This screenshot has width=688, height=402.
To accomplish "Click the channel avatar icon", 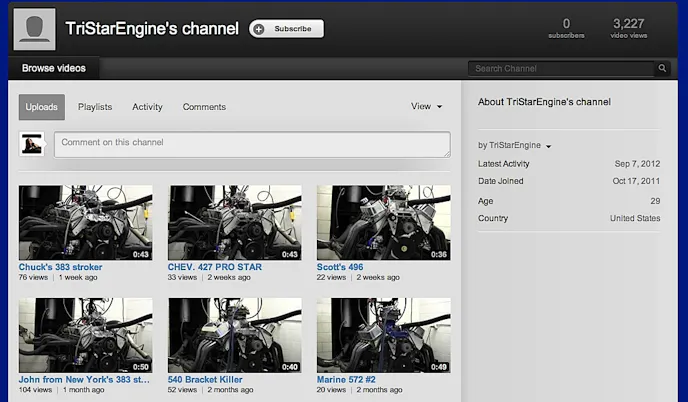I will [x=34, y=27].
